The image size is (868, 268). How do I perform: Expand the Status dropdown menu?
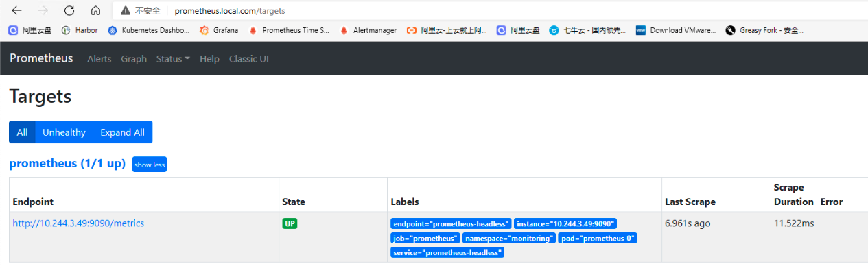coord(173,59)
